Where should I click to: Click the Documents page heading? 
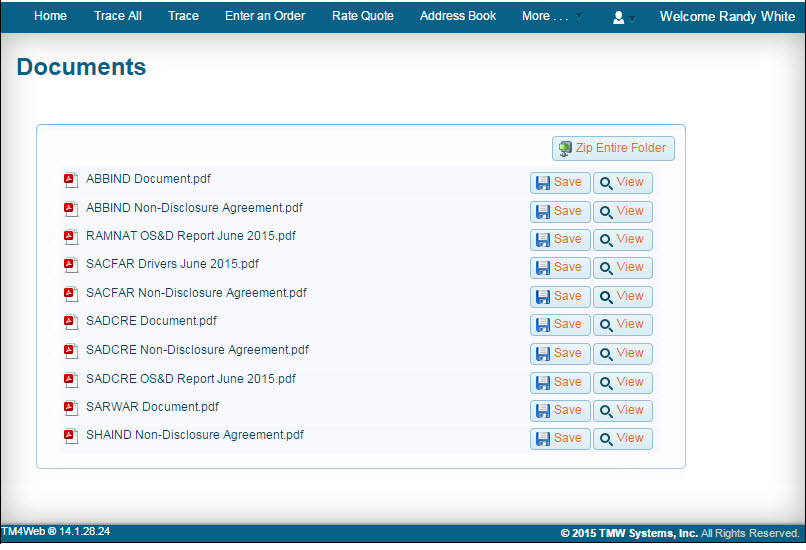[81, 67]
